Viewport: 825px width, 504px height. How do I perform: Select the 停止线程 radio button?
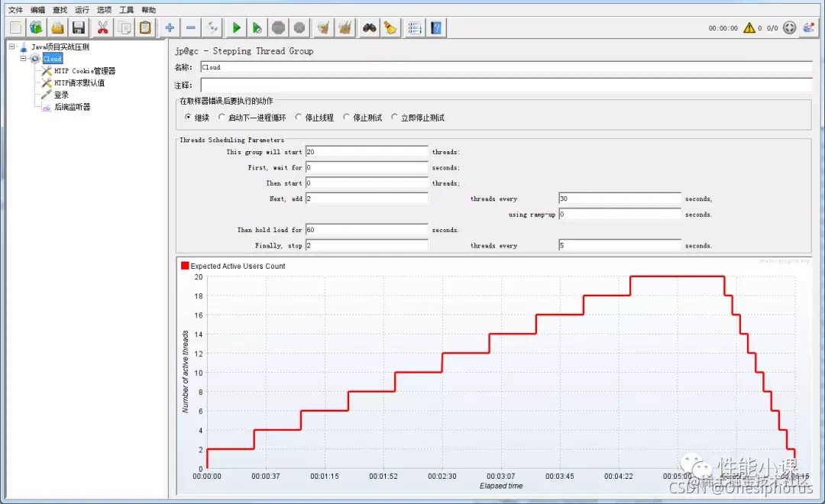299,118
